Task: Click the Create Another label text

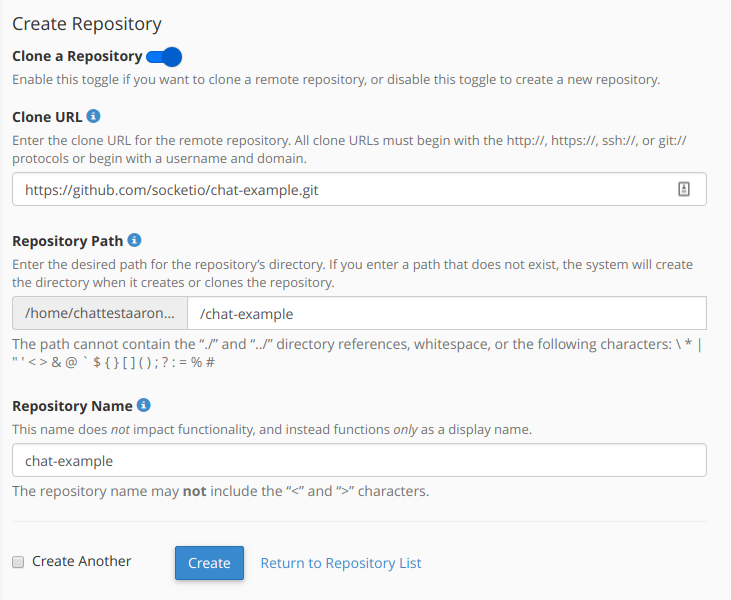Action: coord(81,562)
